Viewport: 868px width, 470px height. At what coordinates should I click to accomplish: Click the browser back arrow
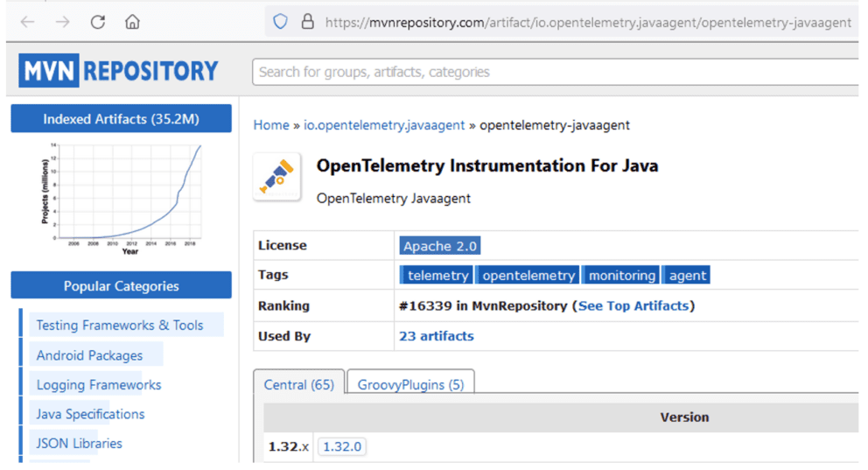click(x=28, y=22)
